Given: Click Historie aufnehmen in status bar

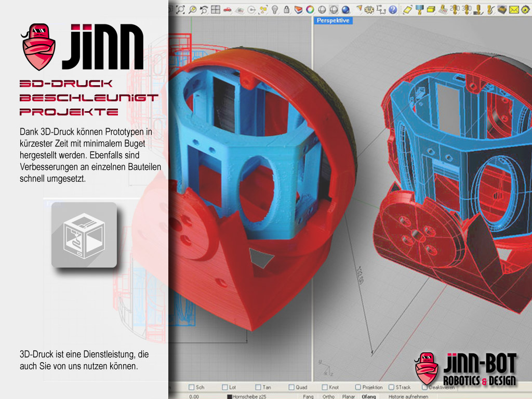Looking at the screenshot, I should [x=408, y=396].
